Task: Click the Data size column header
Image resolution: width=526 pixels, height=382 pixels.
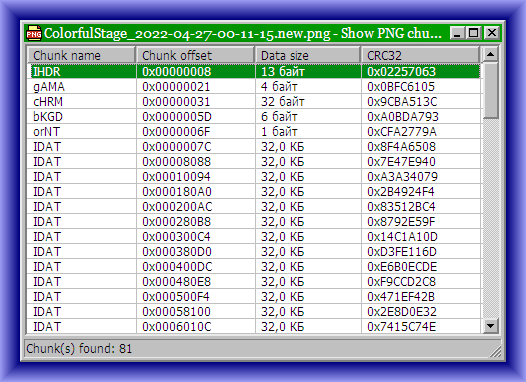Action: 308,55
